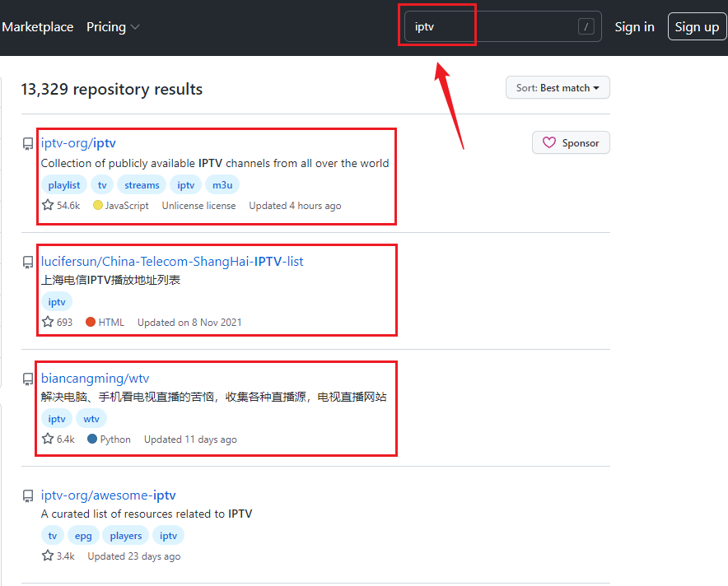Click the star icon next to 54.6k

tap(47, 204)
